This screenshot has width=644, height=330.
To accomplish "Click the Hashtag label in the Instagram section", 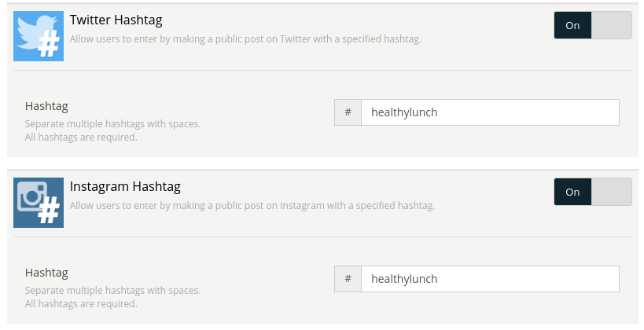I will pos(46,273).
